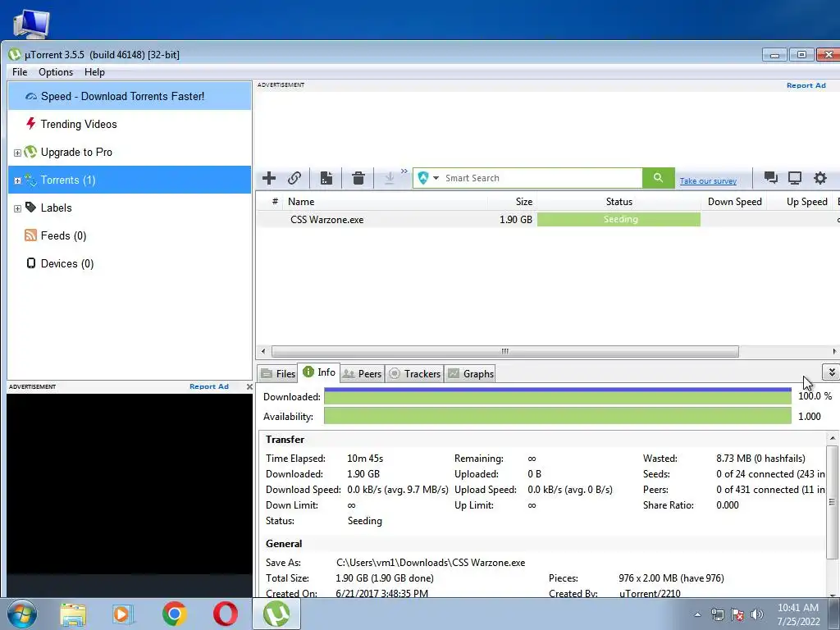The width and height of the screenshot is (840, 630).
Task: Show hidden system tray icons arrow
Action: coord(697,614)
